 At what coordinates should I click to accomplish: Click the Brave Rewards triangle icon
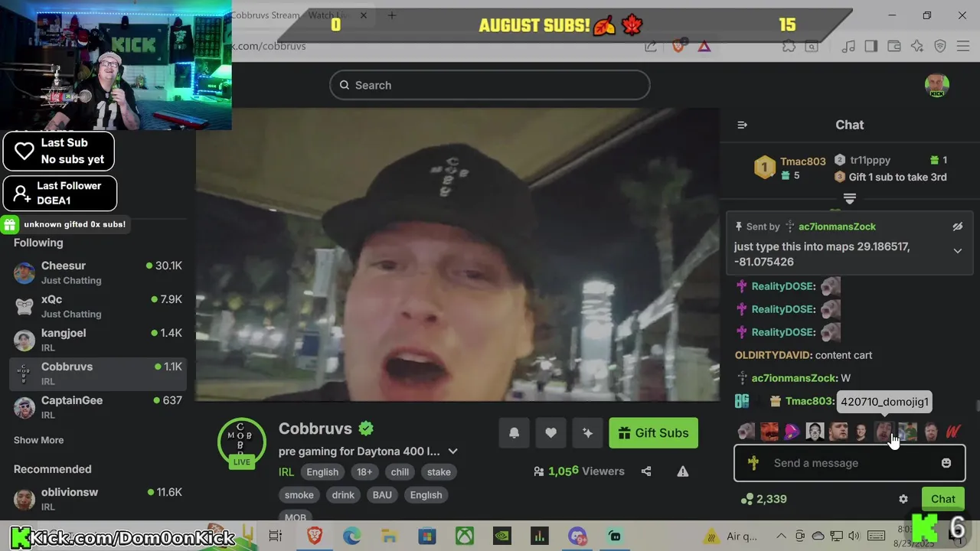704,46
